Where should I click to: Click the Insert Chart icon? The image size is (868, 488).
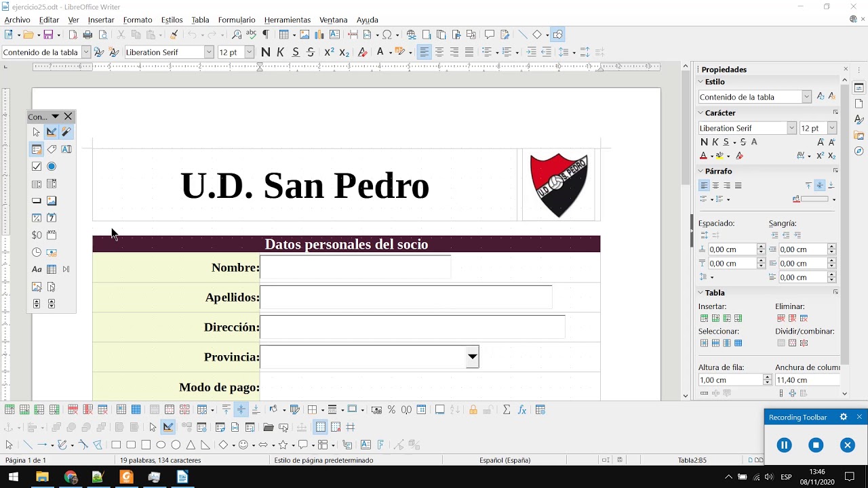tap(319, 35)
